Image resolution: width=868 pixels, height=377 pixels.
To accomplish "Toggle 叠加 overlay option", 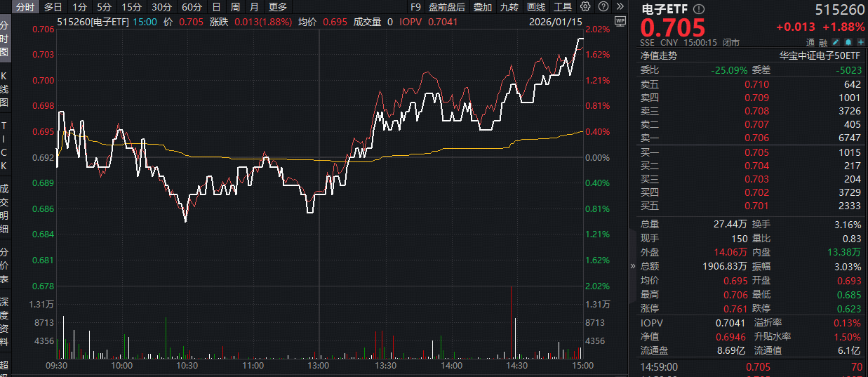I will coord(483,7).
